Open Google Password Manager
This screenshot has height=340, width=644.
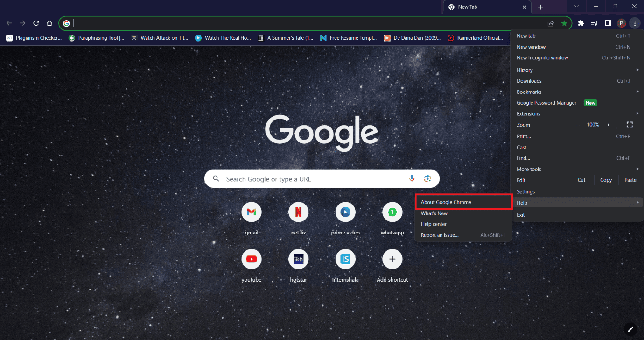[577, 103]
